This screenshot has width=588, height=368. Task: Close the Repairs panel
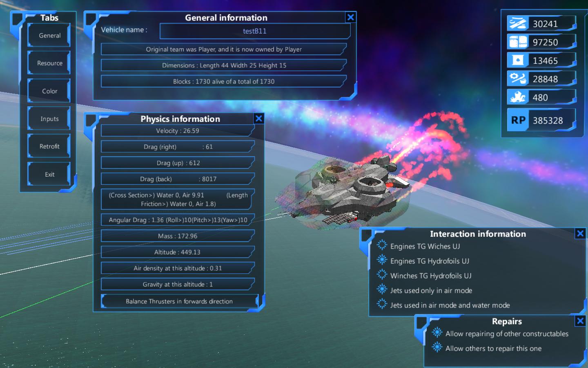pyautogui.click(x=580, y=321)
